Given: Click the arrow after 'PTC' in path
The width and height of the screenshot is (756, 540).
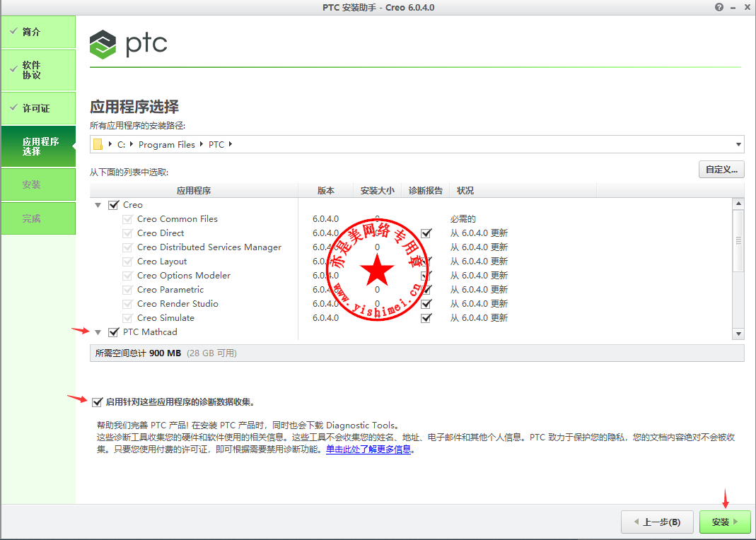Looking at the screenshot, I should point(231,144).
